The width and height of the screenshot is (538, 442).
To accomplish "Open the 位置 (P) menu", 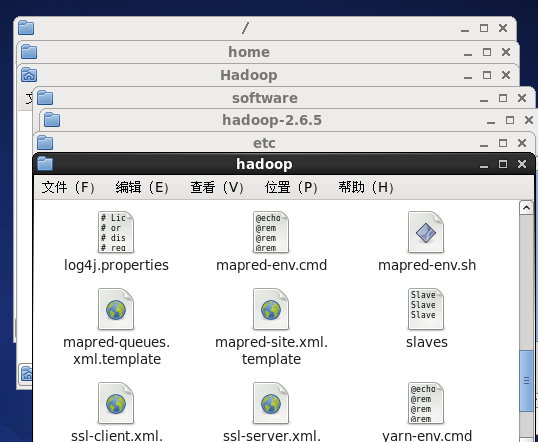I will click(291, 187).
